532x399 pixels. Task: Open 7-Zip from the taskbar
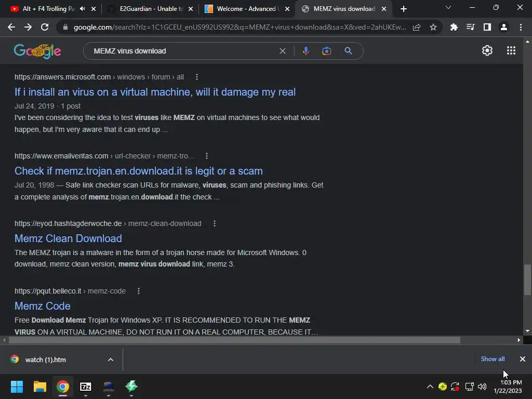pos(86,387)
